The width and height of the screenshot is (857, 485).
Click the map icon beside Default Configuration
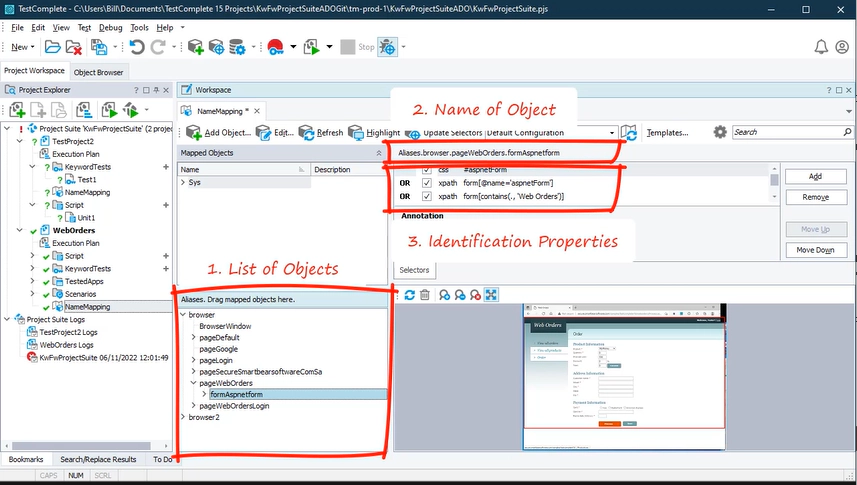pos(629,132)
